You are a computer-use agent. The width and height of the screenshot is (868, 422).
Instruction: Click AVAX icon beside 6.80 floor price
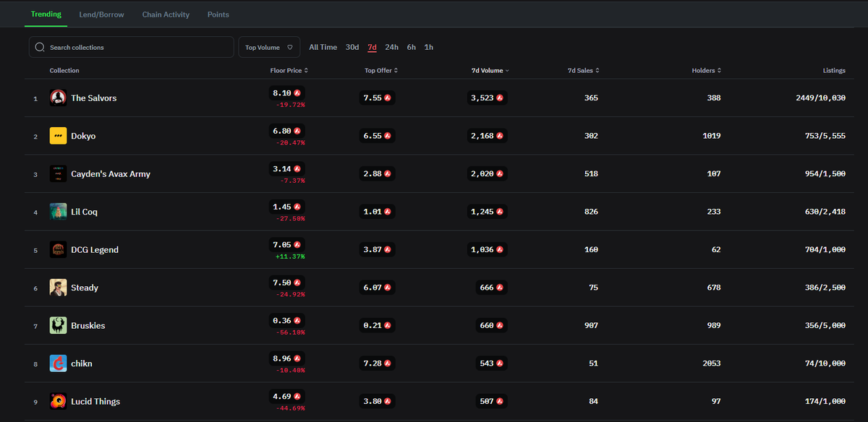[297, 131]
